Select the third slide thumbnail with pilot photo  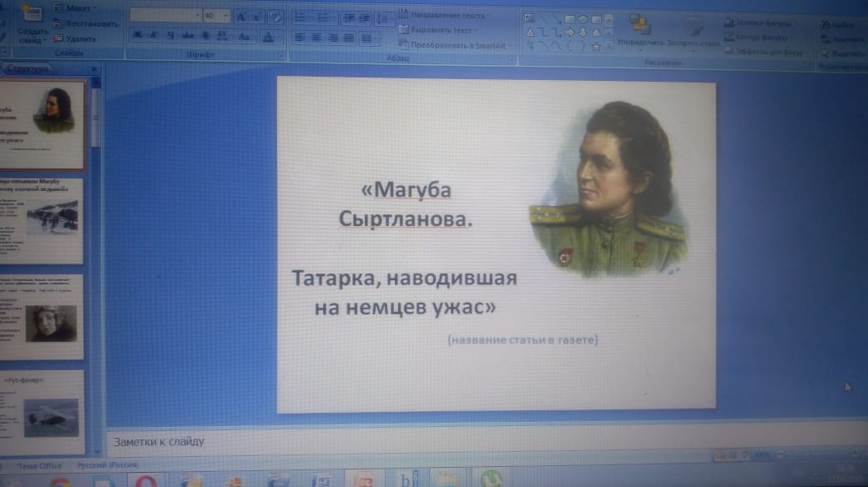(42, 317)
